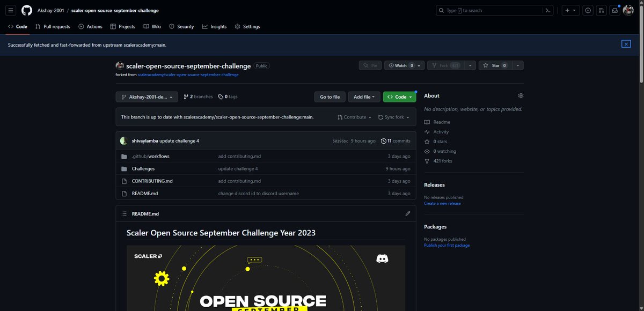Open the issues icon in header

588,10
